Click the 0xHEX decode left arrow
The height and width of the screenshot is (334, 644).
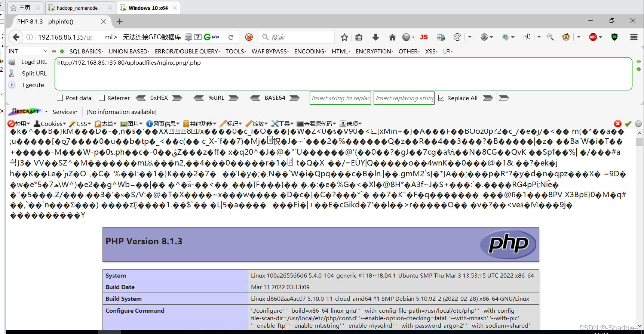[x=141, y=98]
